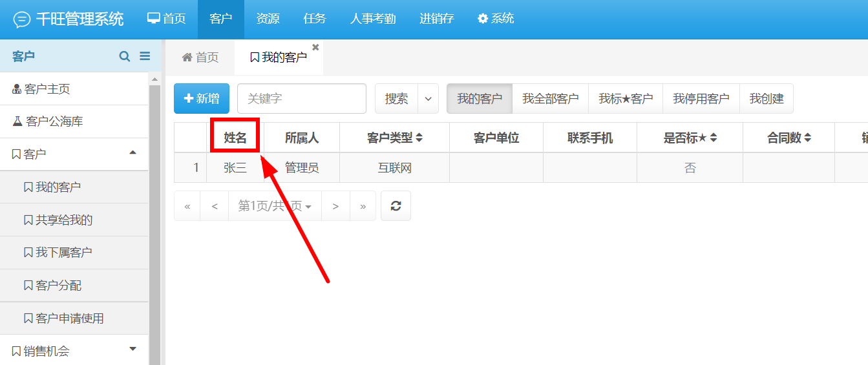Screen dimensions: 868x365
Task: Open the dropdown arrow beside 搜索
Action: 429,98
